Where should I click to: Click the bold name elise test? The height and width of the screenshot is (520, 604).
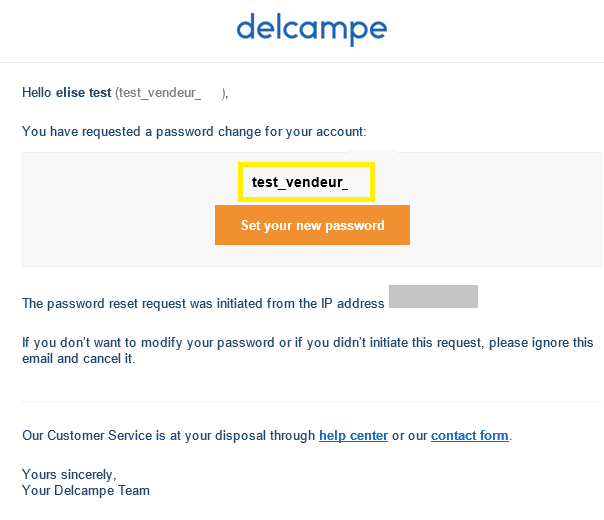point(84,93)
